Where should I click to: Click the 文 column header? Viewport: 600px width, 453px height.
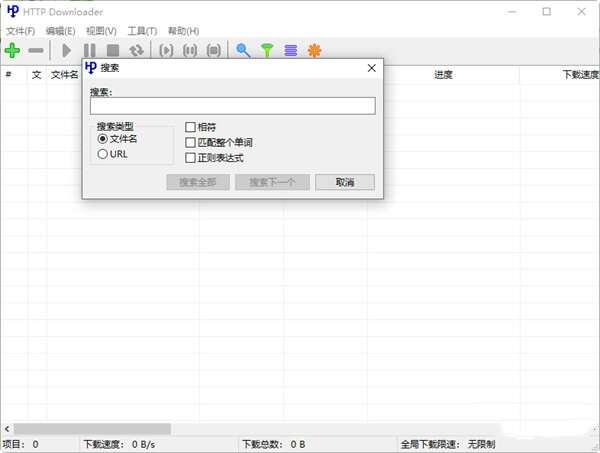[37, 75]
